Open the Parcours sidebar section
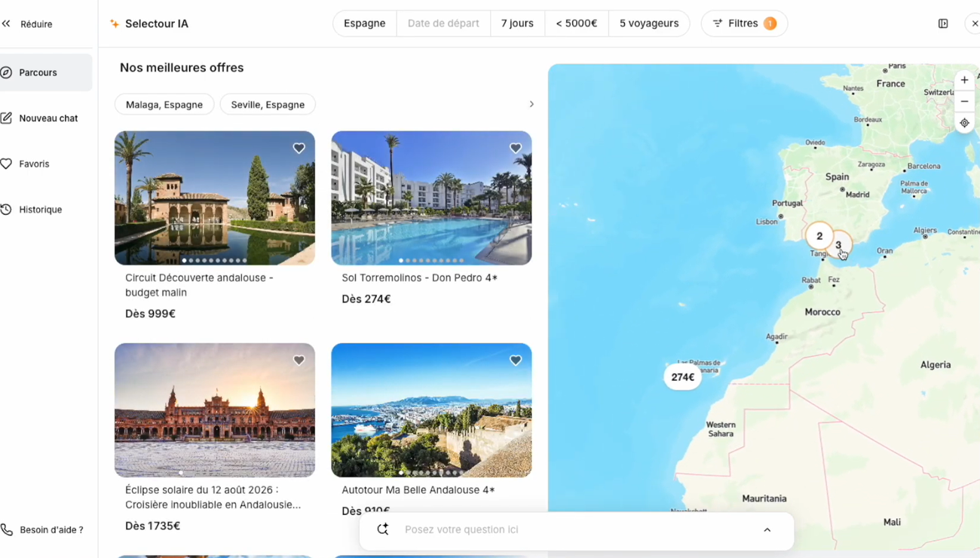This screenshot has width=980, height=558. coord(38,72)
